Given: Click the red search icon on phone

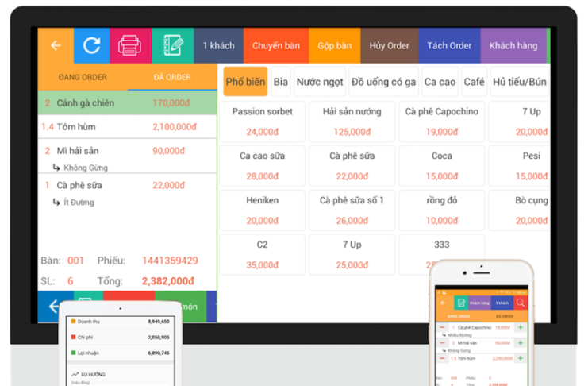Looking at the screenshot, I should pos(520,303).
